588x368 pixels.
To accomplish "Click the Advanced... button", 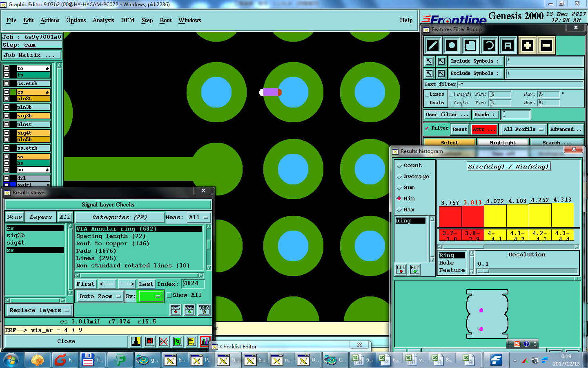I will (566, 129).
